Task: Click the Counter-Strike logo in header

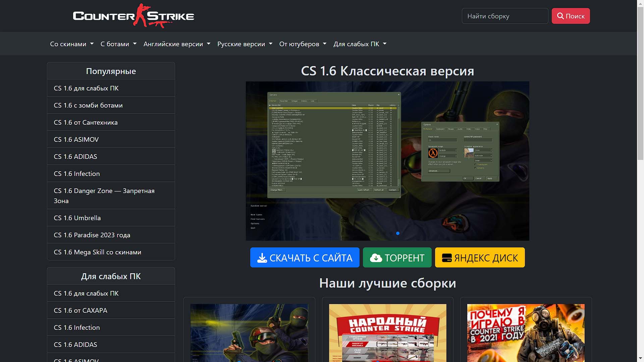Action: coord(133,16)
